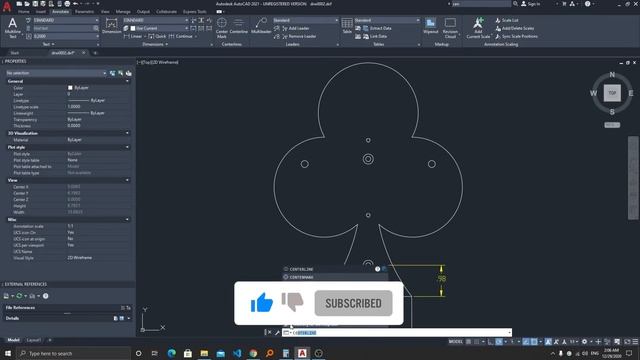Open the external references help icon
640x360 pixels.
pyautogui.click(x=46, y=296)
